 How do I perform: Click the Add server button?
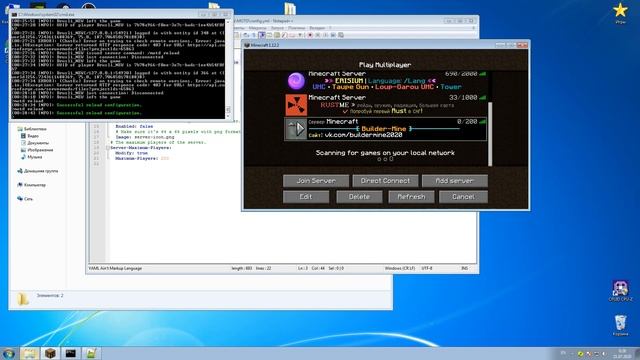455,181
